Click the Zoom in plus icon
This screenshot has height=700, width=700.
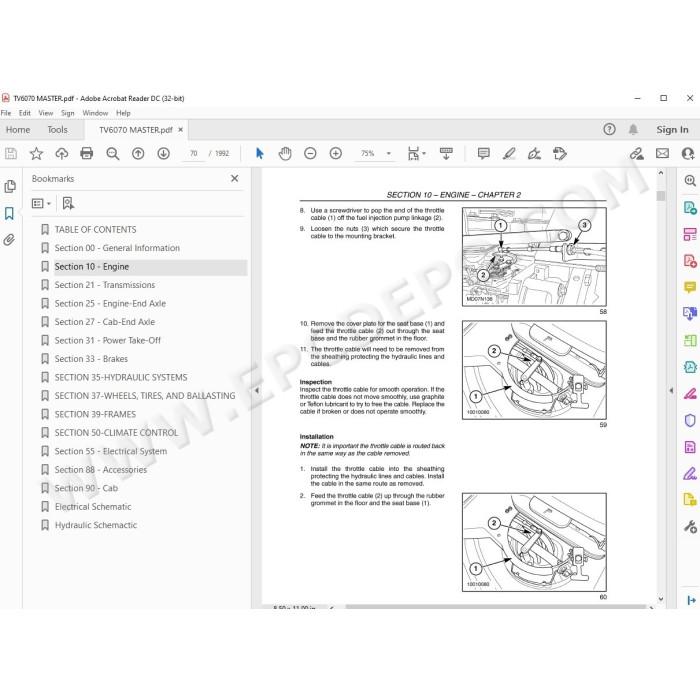click(x=335, y=154)
